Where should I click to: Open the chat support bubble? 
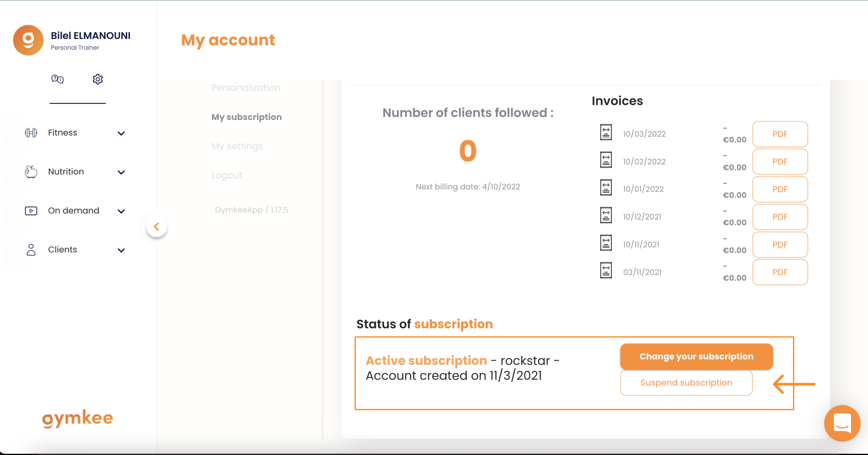[842, 423]
